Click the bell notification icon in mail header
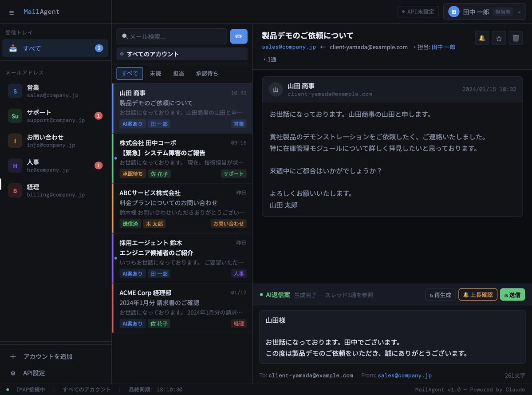This screenshot has height=395, width=532. pos(482,38)
